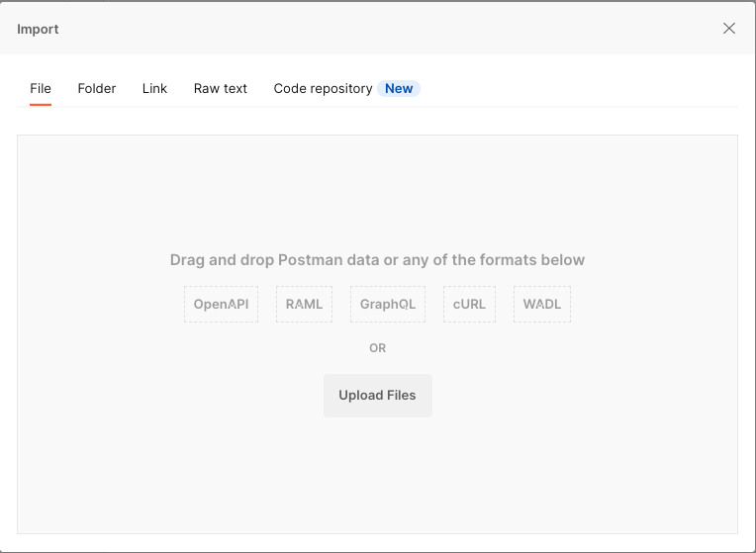This screenshot has width=756, height=553.
Task: Click the drag and drop instruction text
Action: (377, 260)
